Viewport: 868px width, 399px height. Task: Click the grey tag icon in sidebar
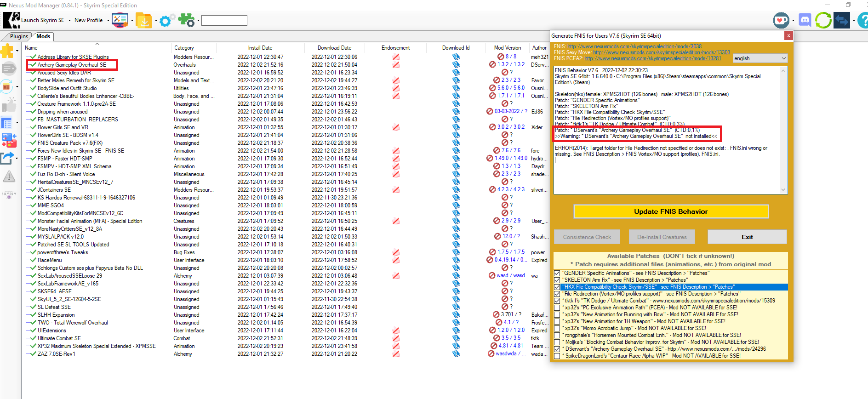(x=8, y=68)
